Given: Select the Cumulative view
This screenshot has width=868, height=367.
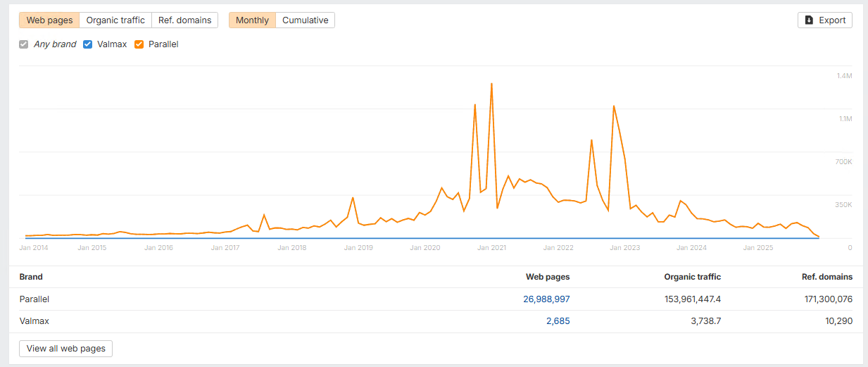Looking at the screenshot, I should tap(305, 20).
